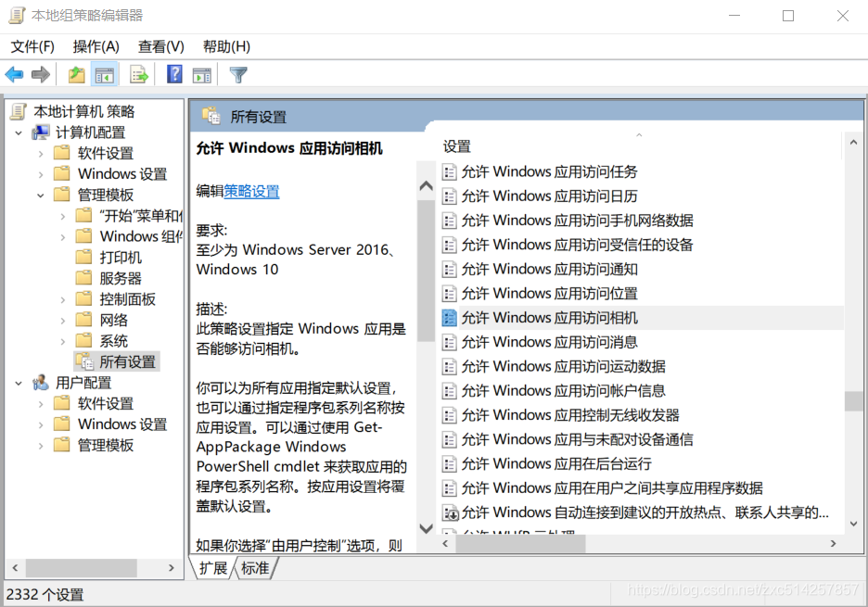The height and width of the screenshot is (607, 868).
Task: Click the policy icon for 允许 Windows 应用访问位置
Action: [x=450, y=294]
